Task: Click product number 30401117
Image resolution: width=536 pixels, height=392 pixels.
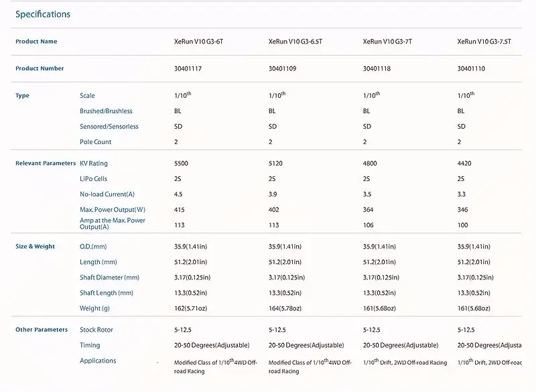Action: click(x=188, y=68)
